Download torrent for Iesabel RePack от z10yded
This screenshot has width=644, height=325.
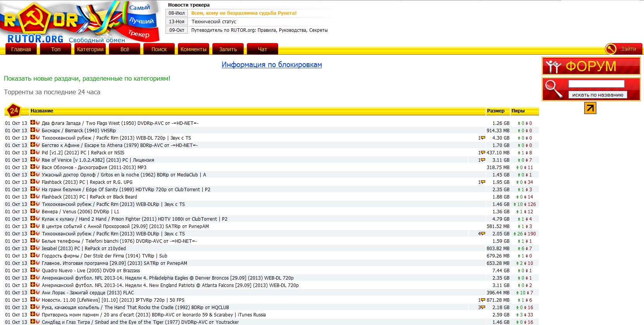pyautogui.click(x=33, y=248)
